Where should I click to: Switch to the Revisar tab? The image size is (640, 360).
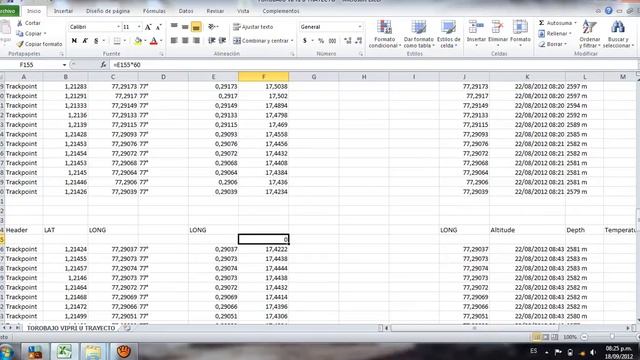pos(215,11)
